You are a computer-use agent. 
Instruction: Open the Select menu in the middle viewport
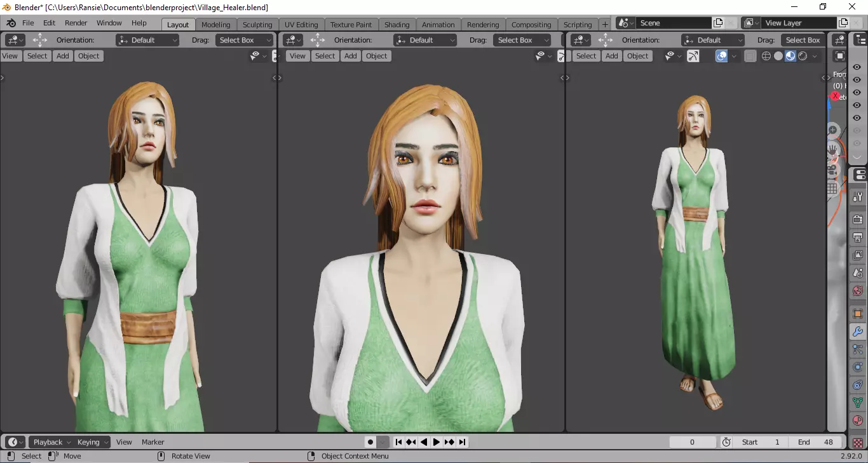point(325,56)
